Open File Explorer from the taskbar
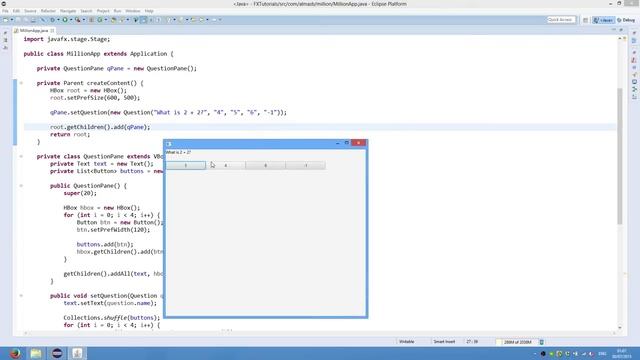Image resolution: width=640 pixels, height=360 pixels. pyautogui.click(x=36, y=353)
